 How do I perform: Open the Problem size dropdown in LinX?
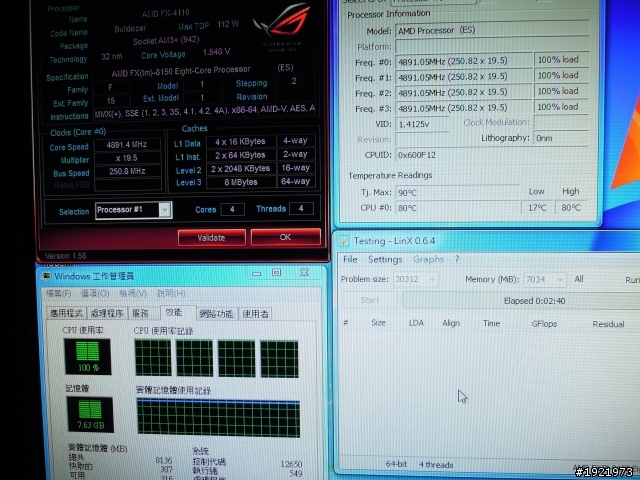[x=416, y=279]
